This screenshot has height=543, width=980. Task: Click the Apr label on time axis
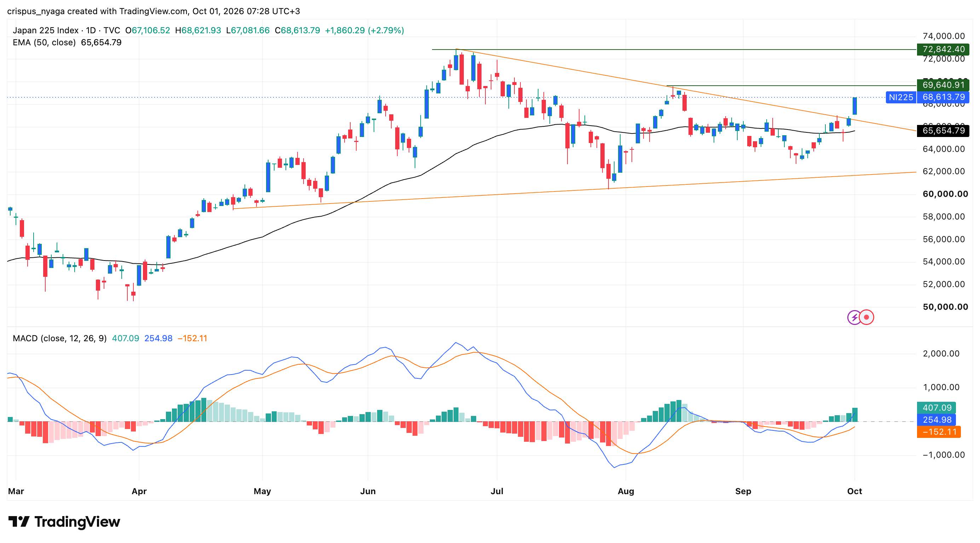(139, 491)
